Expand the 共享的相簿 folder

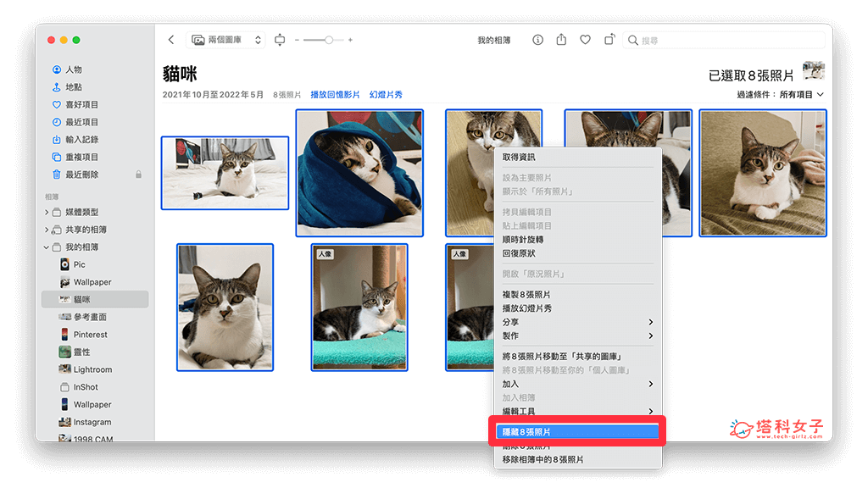pyautogui.click(x=47, y=230)
